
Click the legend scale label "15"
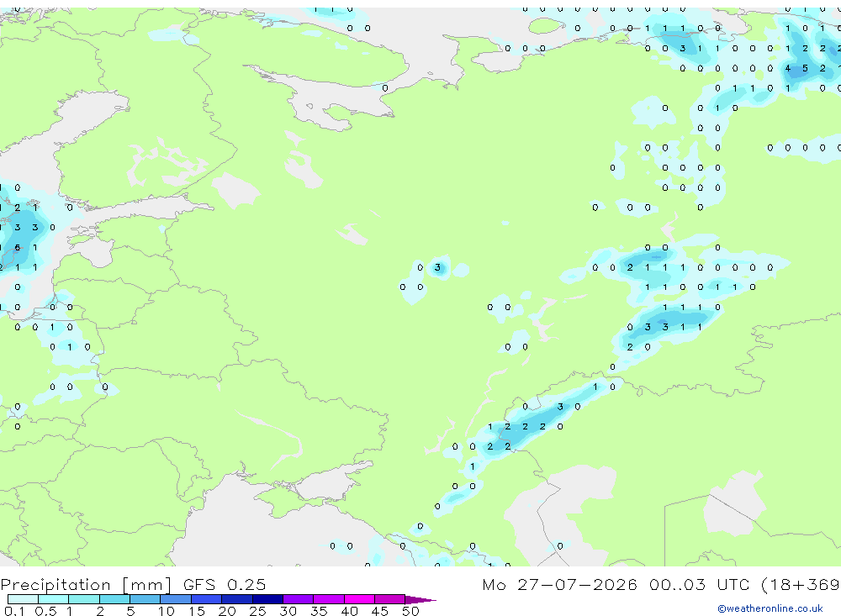(x=196, y=611)
